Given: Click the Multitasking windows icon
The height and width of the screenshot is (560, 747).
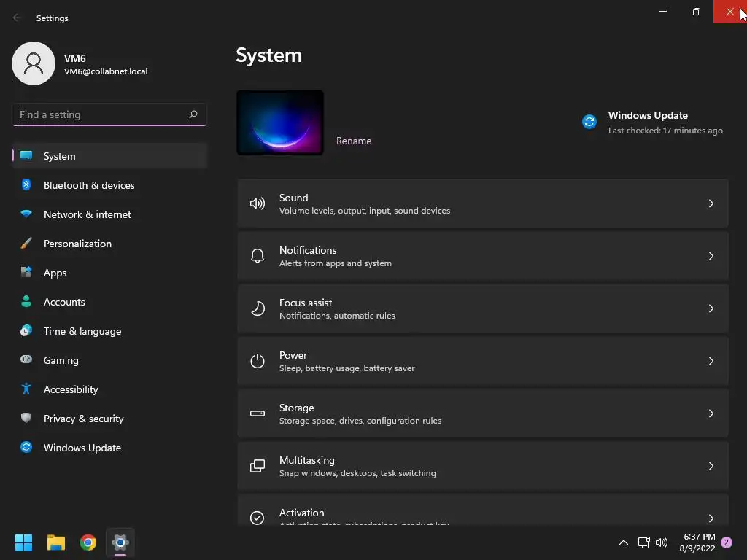Looking at the screenshot, I should point(258,466).
